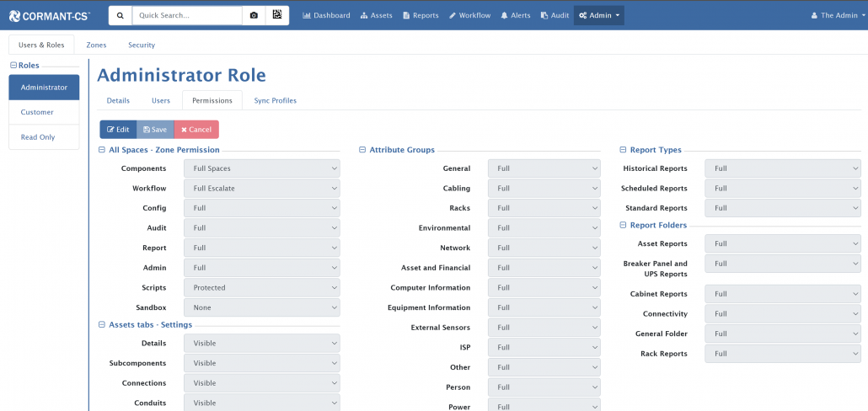This screenshot has width=868, height=411.
Task: Open the Dashboard from the navbar
Action: pyautogui.click(x=326, y=15)
